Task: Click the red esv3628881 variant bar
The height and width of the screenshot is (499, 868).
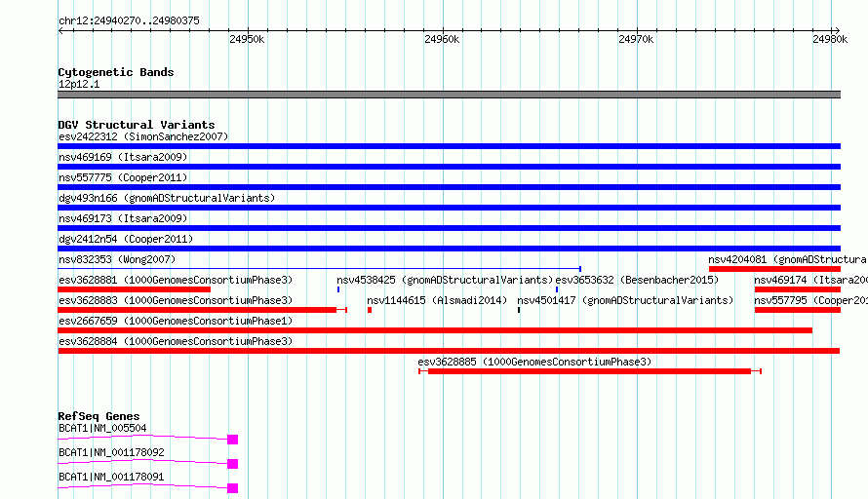Action: pos(134,289)
